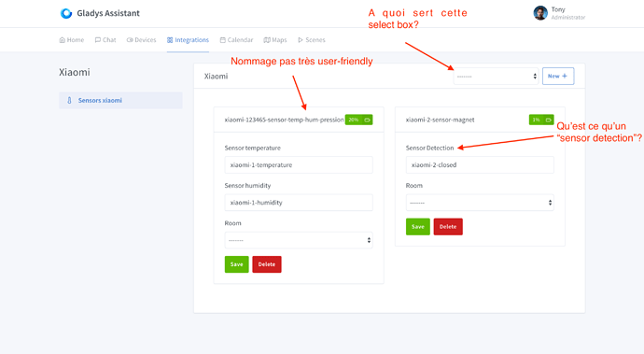Click the thermometer icon beside Sensors xiaomi

pos(69,100)
